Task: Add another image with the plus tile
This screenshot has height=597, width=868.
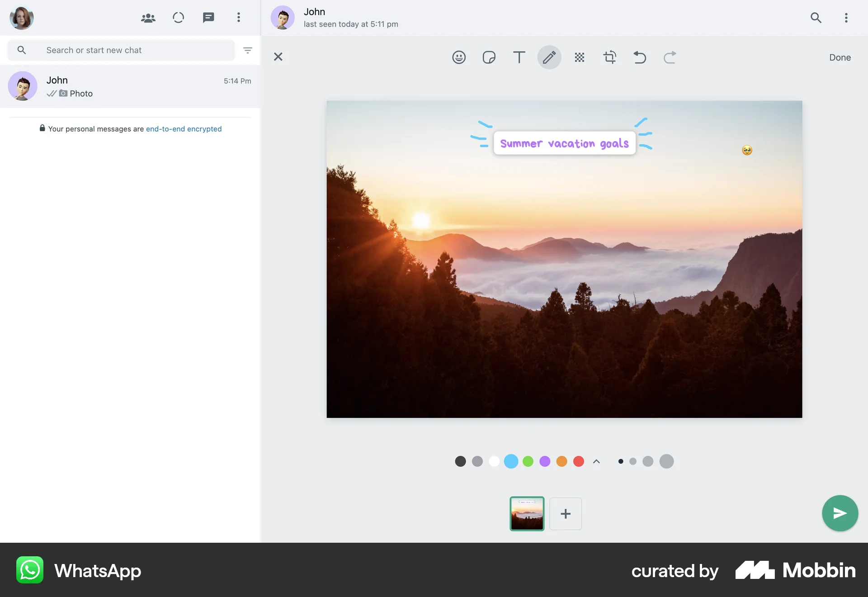Action: click(x=566, y=514)
